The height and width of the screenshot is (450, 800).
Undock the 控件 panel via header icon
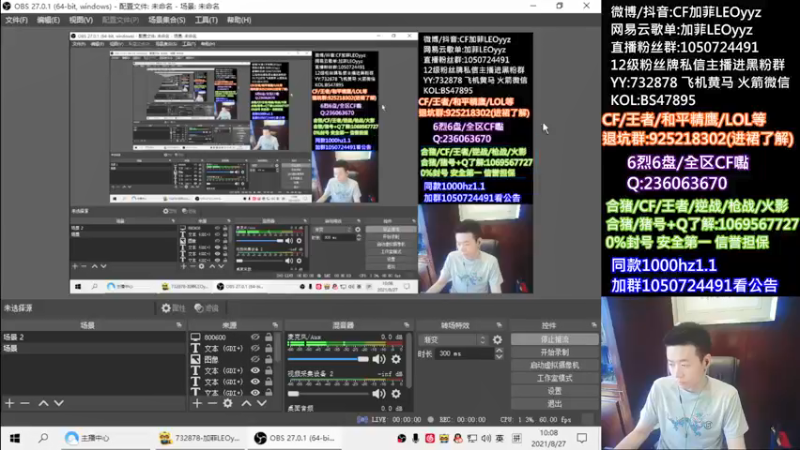click(x=594, y=325)
